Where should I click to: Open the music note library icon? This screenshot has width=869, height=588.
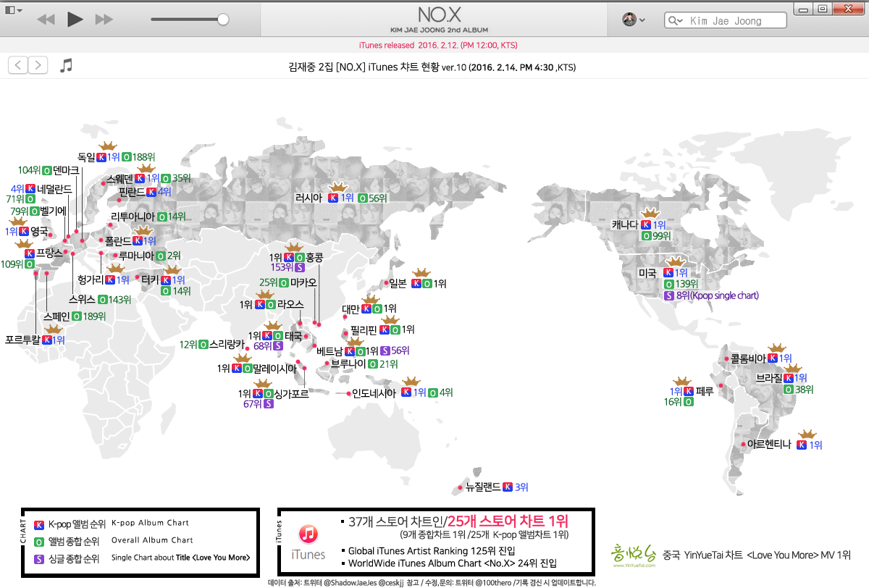(x=66, y=65)
